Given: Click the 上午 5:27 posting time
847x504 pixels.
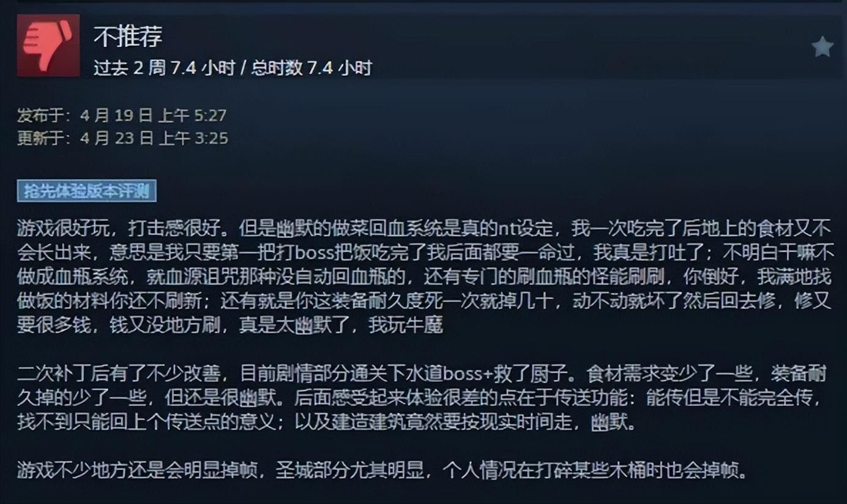Looking at the screenshot, I should pyautogui.click(x=193, y=115).
